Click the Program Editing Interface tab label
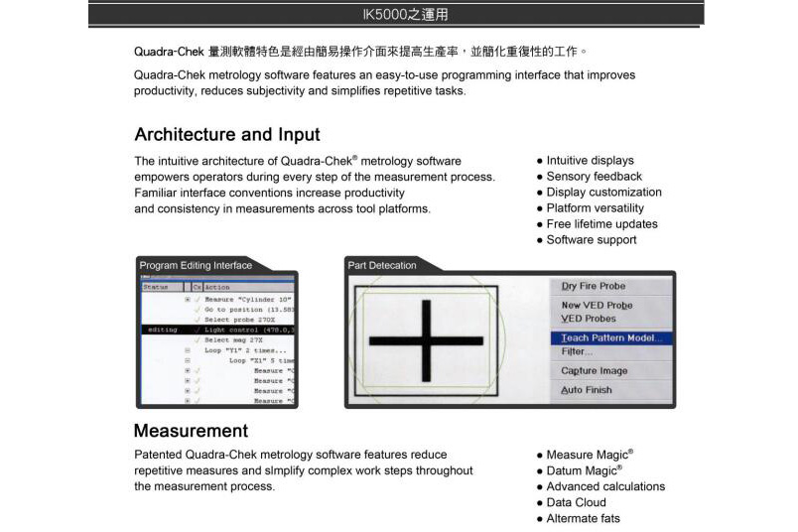Image resolution: width=798 pixels, height=532 pixels. [x=196, y=265]
